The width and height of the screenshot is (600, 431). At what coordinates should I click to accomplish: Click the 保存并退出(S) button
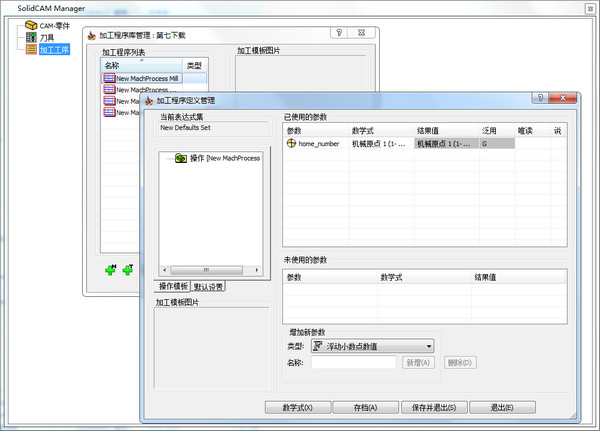[x=434, y=407]
